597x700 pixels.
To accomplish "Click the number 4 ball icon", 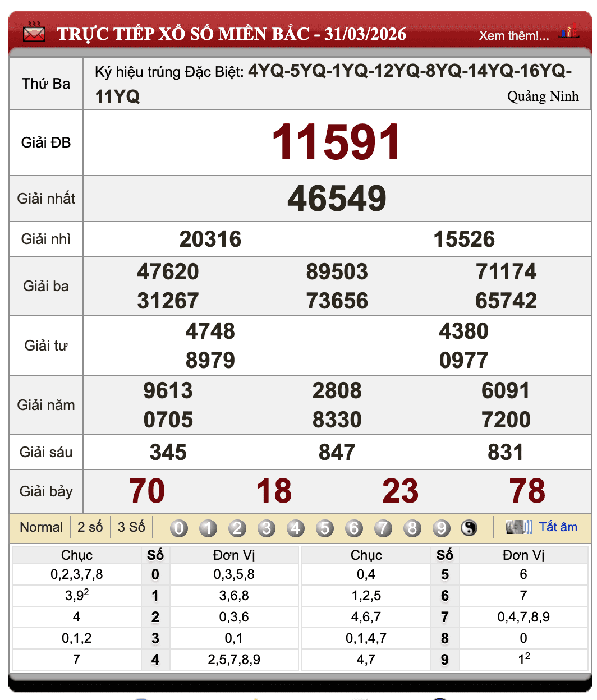I will point(295,527).
